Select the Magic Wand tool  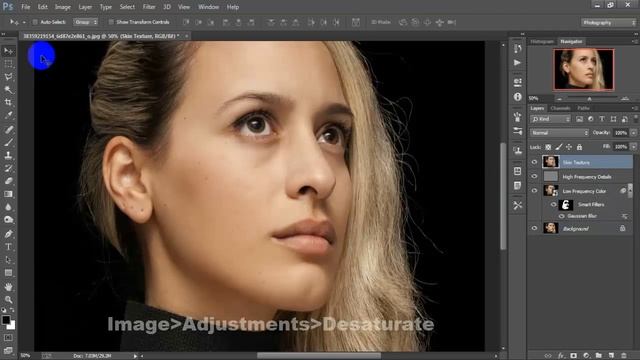pyautogui.click(x=8, y=89)
